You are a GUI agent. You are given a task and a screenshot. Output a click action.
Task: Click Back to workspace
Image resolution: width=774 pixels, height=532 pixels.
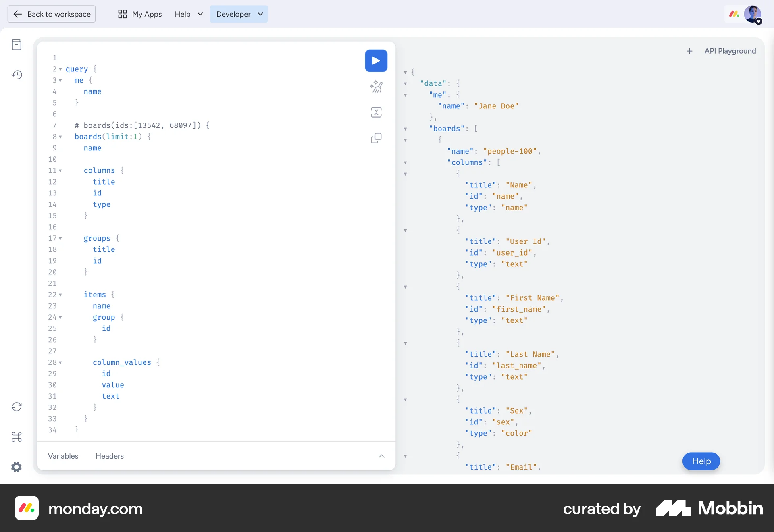point(51,14)
